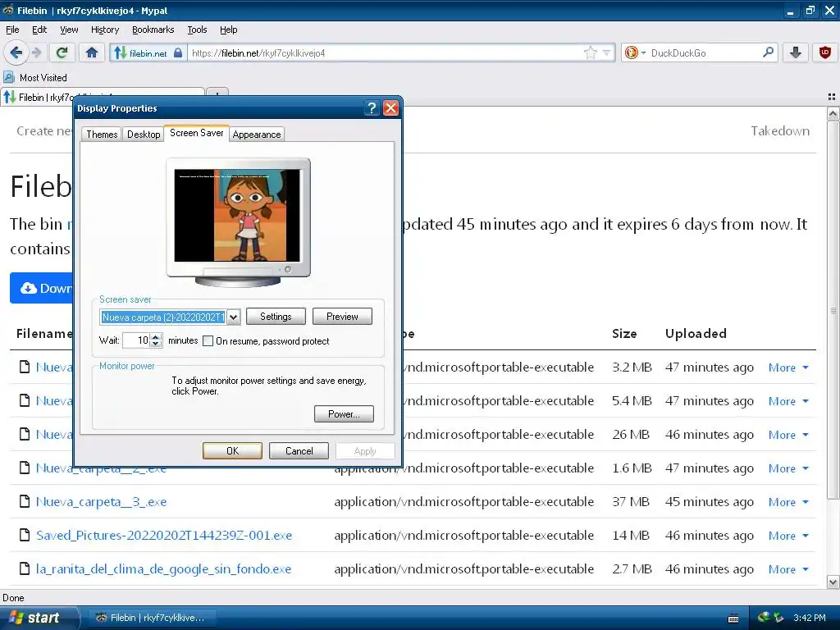Open More dropdown for Saved_Pictures file

(x=788, y=536)
